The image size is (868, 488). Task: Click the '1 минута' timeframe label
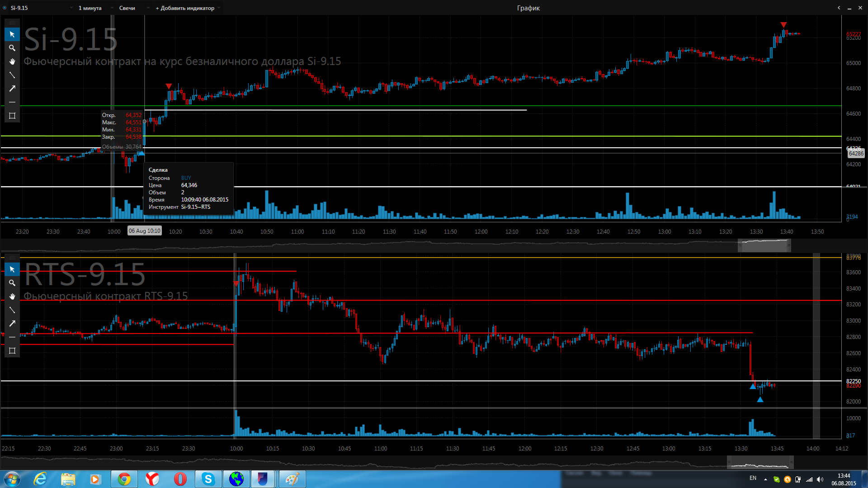coord(90,8)
